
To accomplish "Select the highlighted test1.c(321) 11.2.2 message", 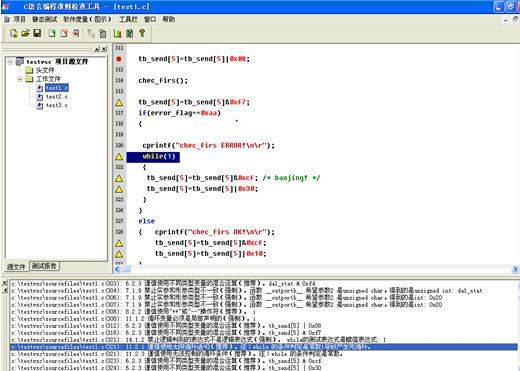I will point(263,347).
